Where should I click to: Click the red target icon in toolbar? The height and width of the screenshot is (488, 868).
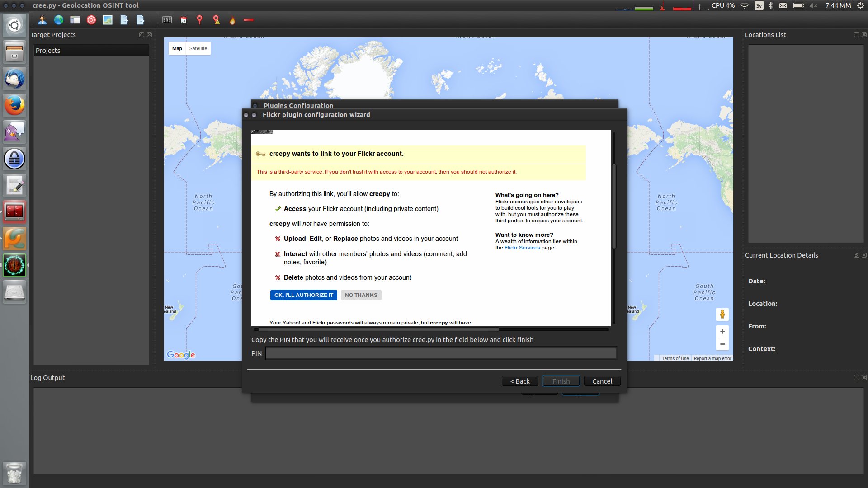point(91,20)
